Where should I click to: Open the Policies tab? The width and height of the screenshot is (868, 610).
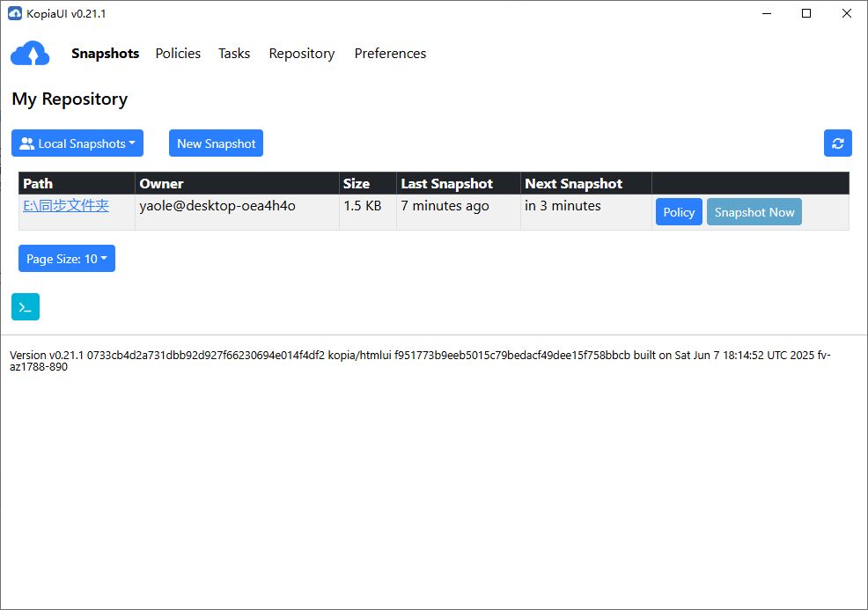point(178,54)
